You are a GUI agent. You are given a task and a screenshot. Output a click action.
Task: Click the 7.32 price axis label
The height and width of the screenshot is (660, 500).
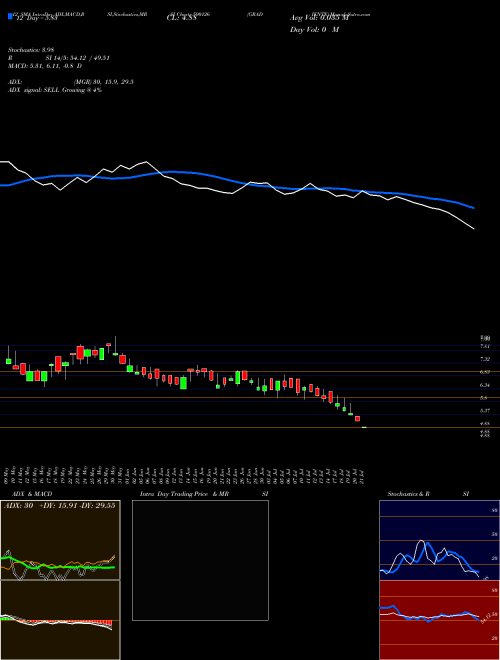(485, 359)
